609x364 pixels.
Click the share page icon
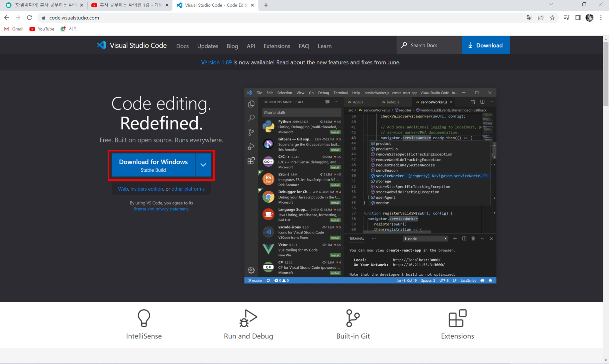click(x=541, y=18)
